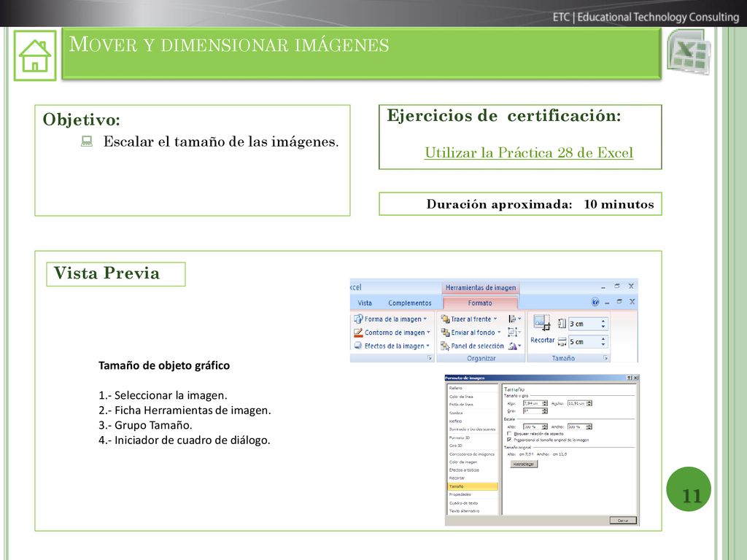The height and width of the screenshot is (560, 747).
Task: Open the Vista ribbon tab
Action: tap(365, 303)
